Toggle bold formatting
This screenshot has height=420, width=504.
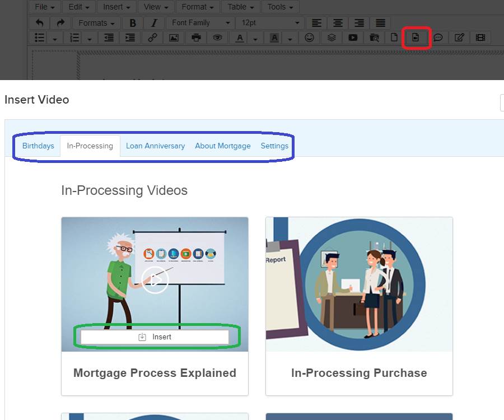coord(132,23)
